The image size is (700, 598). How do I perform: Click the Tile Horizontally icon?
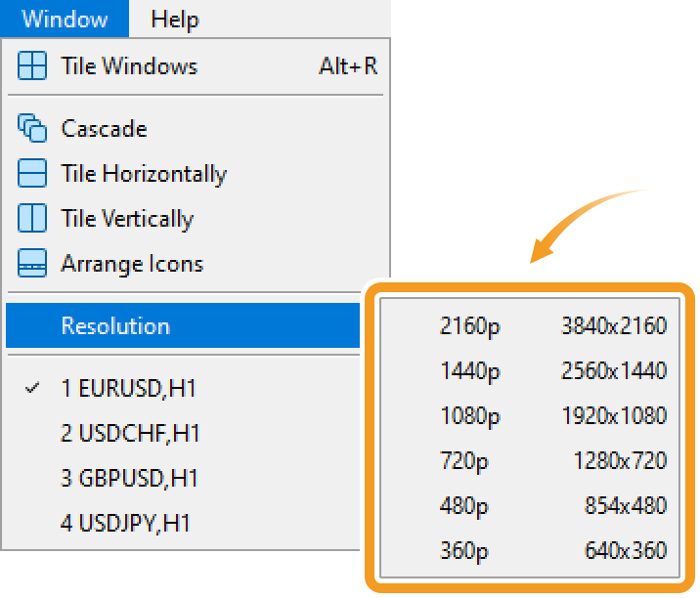(32, 174)
